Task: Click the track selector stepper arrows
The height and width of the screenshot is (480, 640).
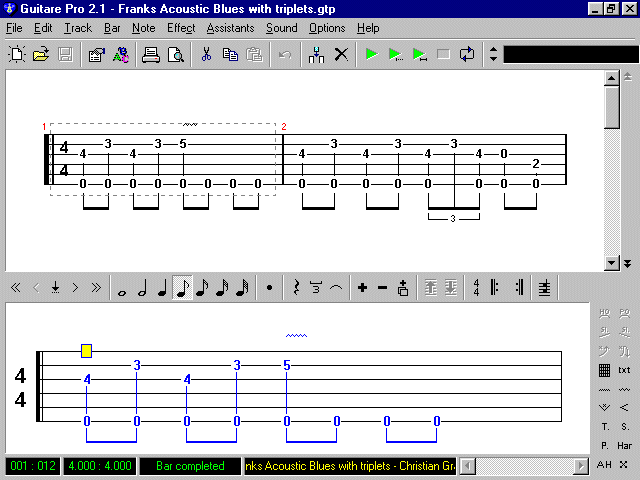Action: 493,54
